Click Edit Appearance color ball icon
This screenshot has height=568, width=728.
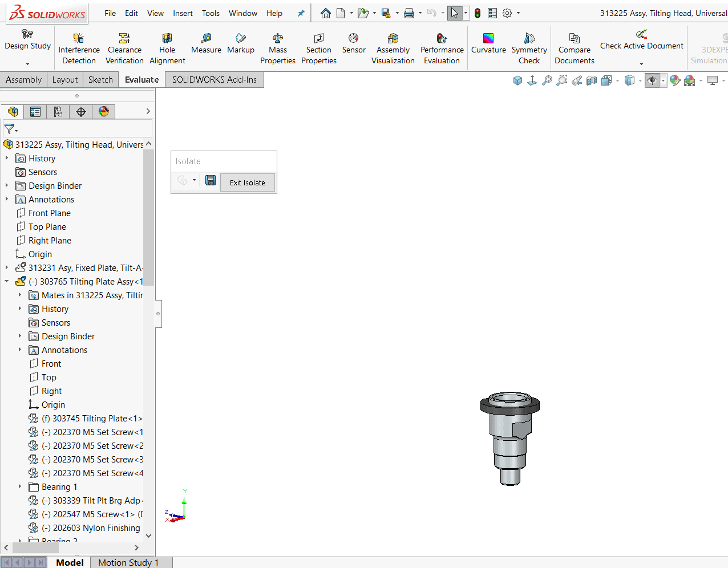coord(675,80)
